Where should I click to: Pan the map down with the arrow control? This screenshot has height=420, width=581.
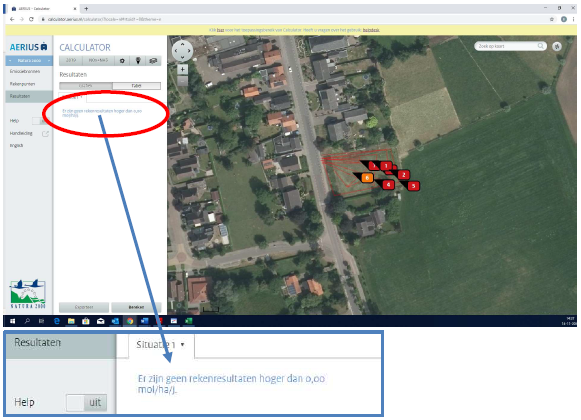pos(183,57)
